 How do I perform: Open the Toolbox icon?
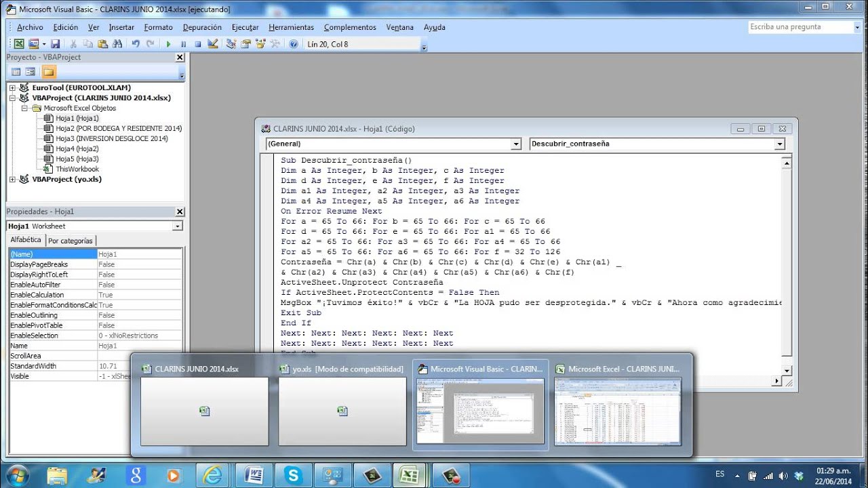(275, 43)
